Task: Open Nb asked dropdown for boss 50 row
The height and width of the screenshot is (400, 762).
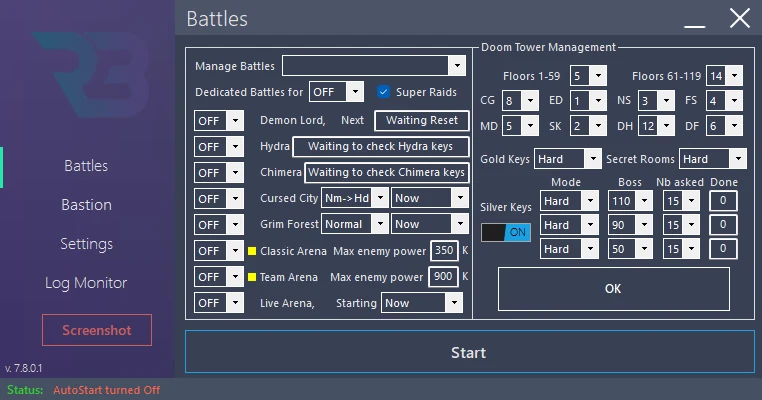Action: pos(681,249)
